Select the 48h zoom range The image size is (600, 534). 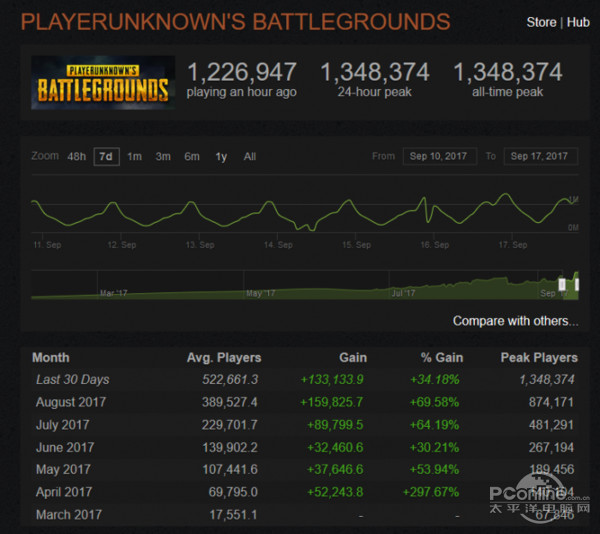pos(76,156)
